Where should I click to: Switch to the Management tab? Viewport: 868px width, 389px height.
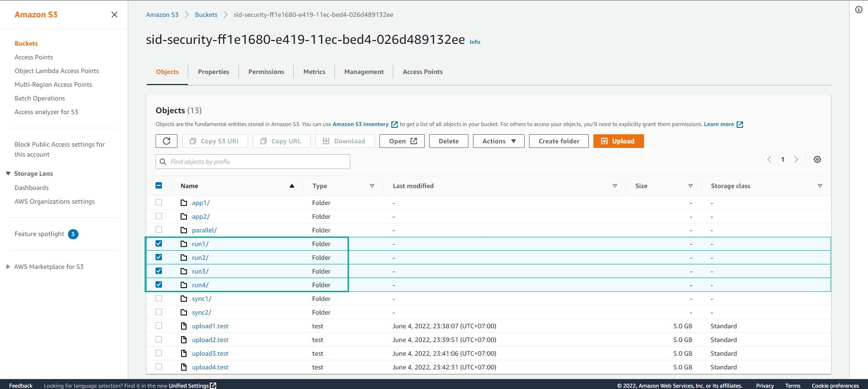364,72
